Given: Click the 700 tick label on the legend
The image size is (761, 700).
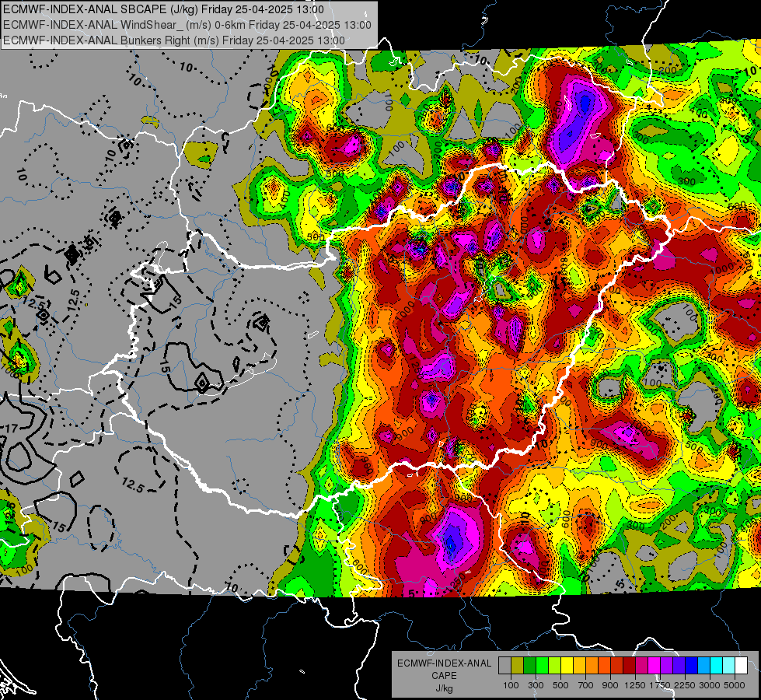Looking at the screenshot, I should pyautogui.click(x=586, y=685).
